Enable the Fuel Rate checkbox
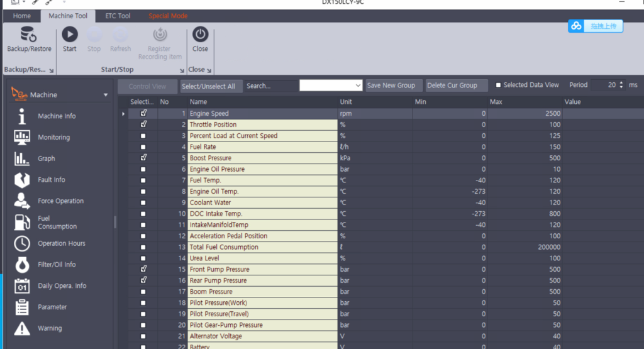Image resolution: width=644 pixels, height=349 pixels. tap(143, 147)
